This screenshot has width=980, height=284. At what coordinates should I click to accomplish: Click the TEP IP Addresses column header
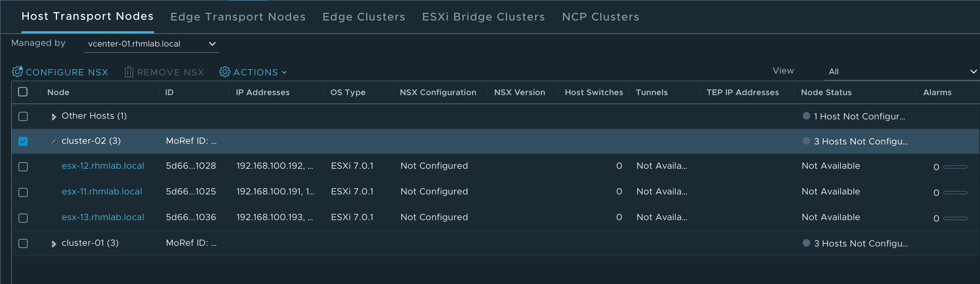pos(742,92)
